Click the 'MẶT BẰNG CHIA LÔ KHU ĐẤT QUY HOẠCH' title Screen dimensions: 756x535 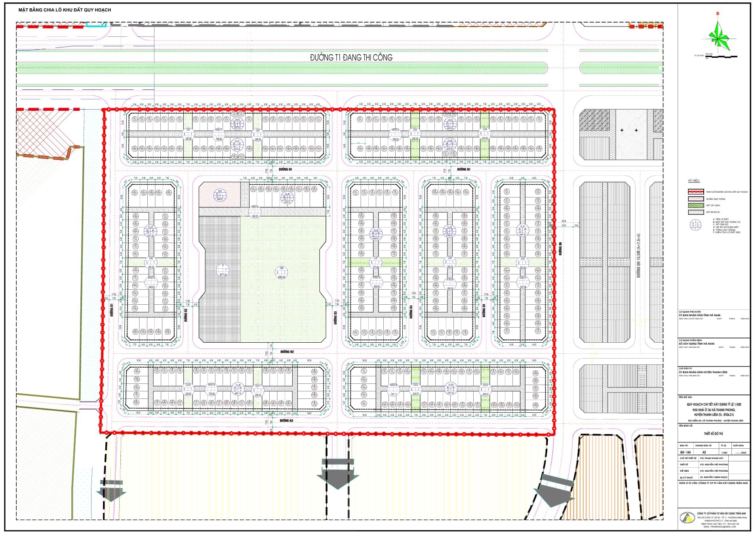tap(65, 10)
